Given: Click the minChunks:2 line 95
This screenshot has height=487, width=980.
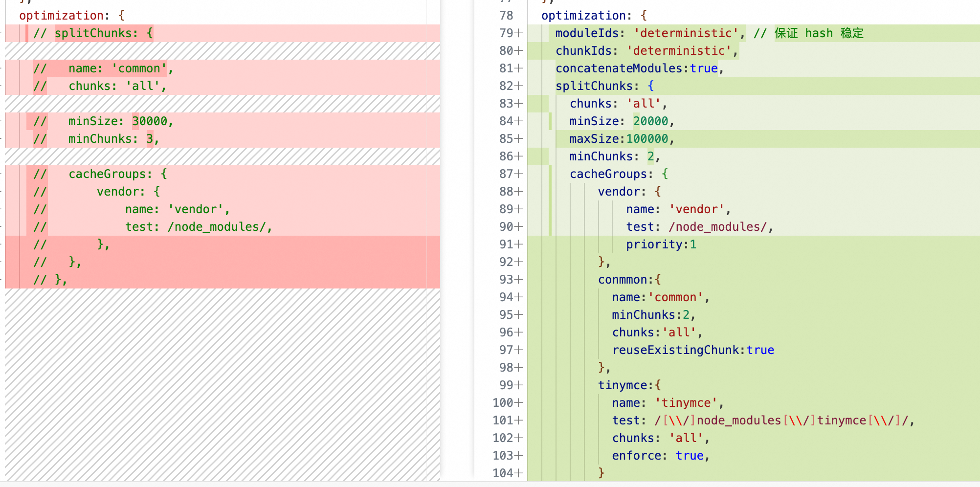Looking at the screenshot, I should (654, 315).
